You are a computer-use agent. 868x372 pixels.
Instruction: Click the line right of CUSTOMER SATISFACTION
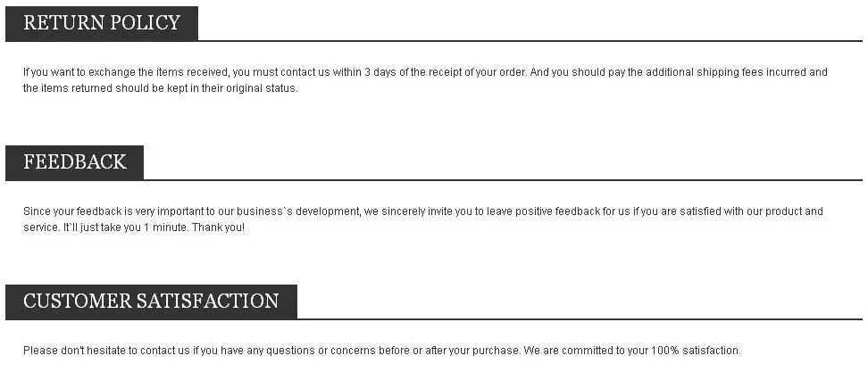(580, 318)
